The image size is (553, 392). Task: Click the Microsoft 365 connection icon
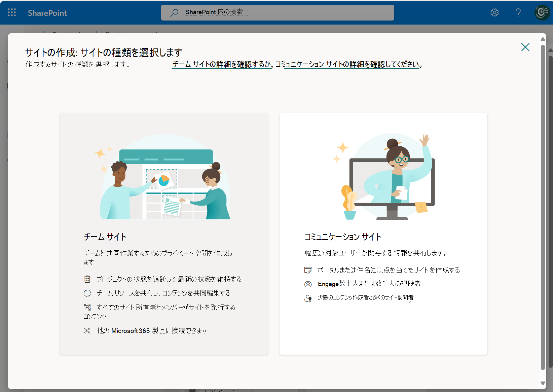click(x=87, y=330)
